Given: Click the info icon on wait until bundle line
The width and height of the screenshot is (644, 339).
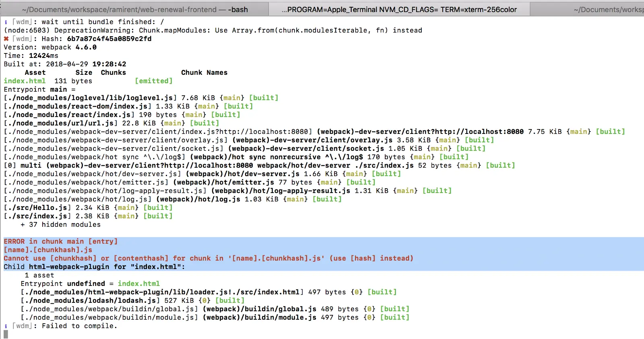Looking at the screenshot, I should tap(6, 22).
